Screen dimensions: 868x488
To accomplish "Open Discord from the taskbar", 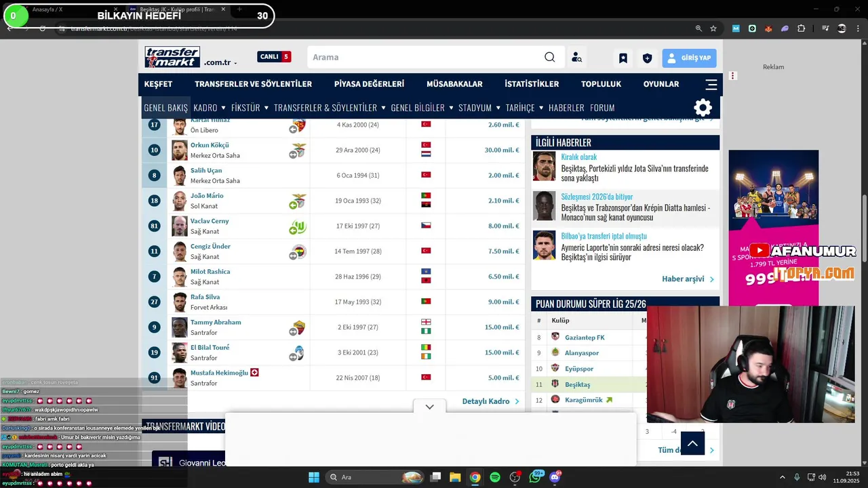I will point(555,477).
